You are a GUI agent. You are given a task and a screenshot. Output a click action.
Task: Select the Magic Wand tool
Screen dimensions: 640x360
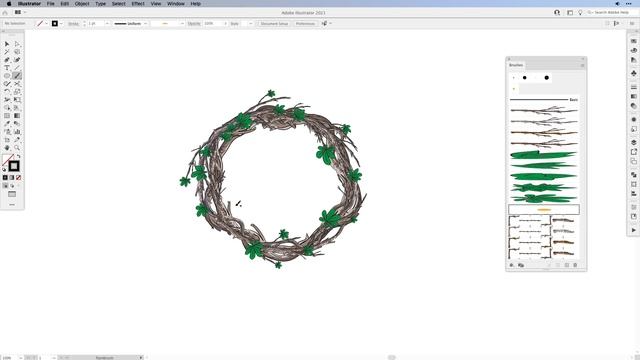[7, 52]
